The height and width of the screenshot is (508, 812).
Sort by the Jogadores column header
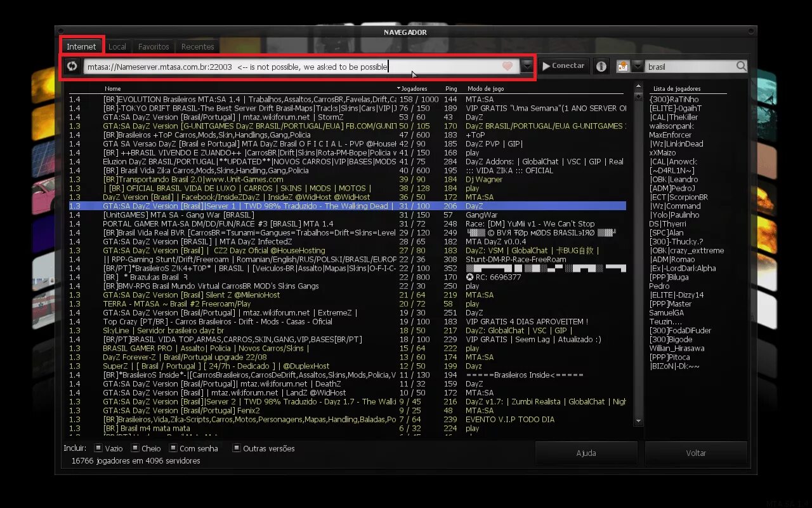415,89
